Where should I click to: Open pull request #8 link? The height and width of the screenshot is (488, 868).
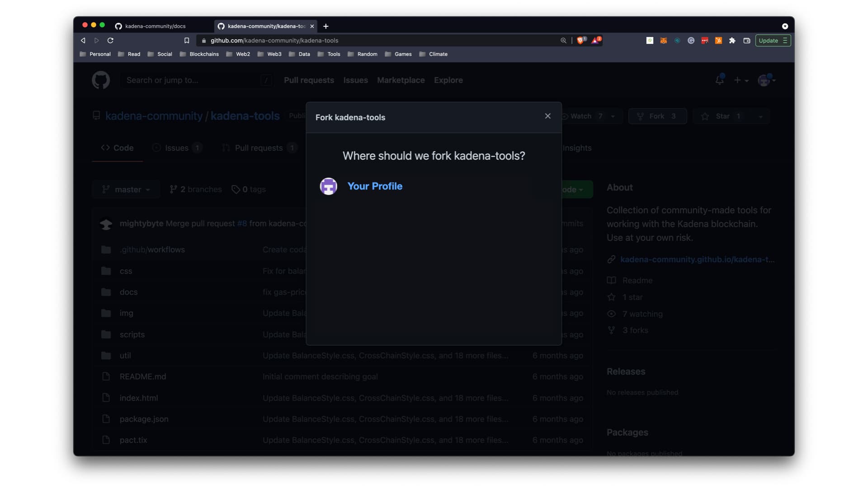[242, 224]
